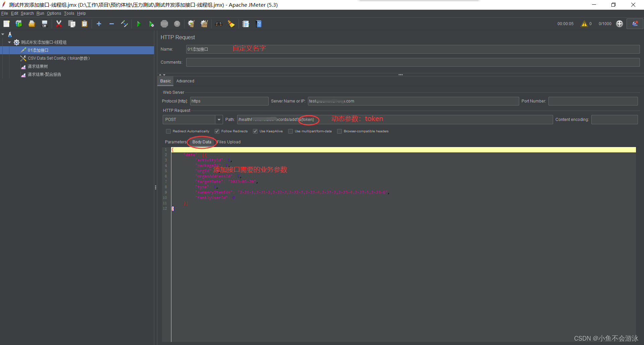Enable Redirect Automatically checkbox
The width and height of the screenshot is (644, 345).
(x=168, y=131)
